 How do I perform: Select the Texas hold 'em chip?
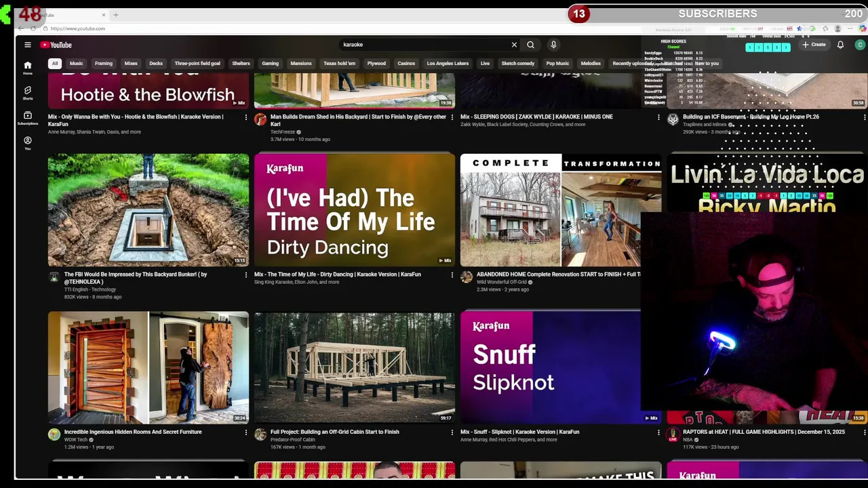339,64
